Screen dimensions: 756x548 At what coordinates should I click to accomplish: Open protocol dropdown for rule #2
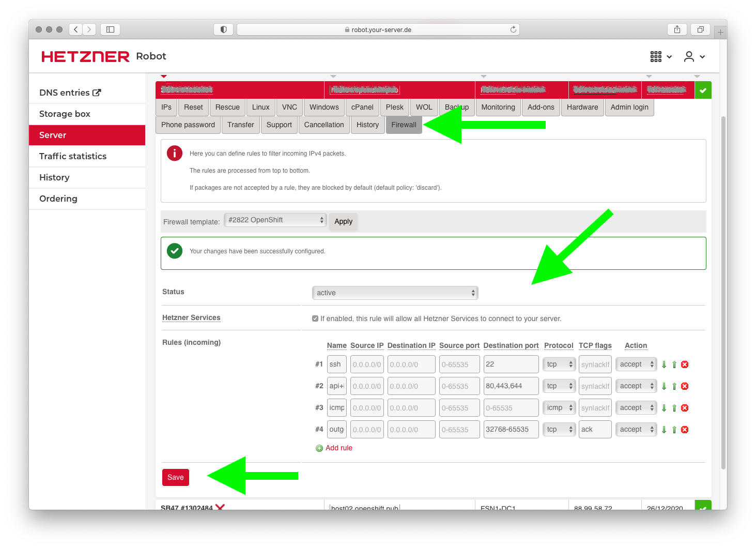click(x=559, y=386)
